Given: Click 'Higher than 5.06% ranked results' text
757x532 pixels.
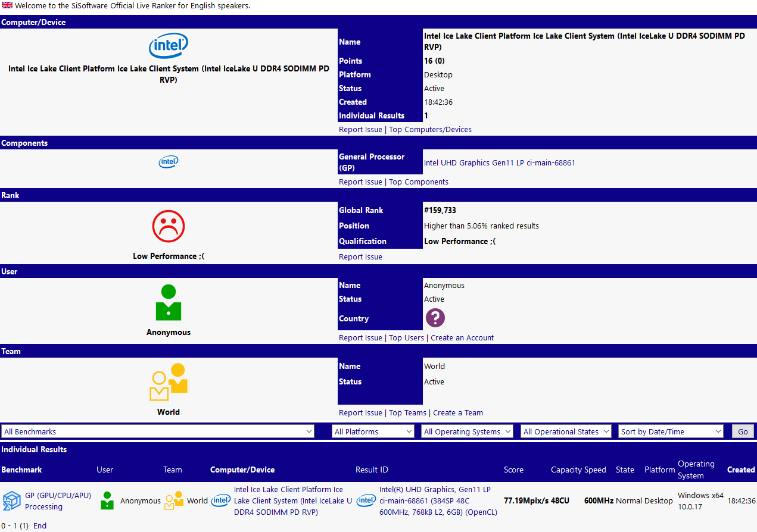Looking at the screenshot, I should 481,226.
